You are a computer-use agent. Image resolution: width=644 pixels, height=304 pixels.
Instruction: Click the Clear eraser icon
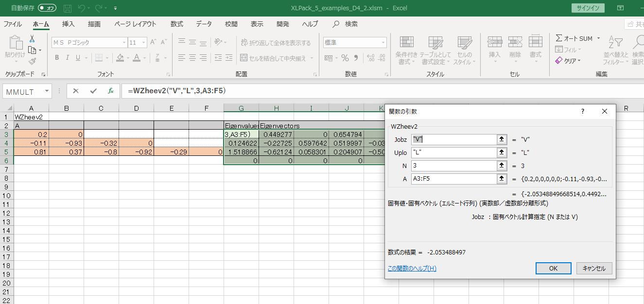pyautogui.click(x=559, y=61)
